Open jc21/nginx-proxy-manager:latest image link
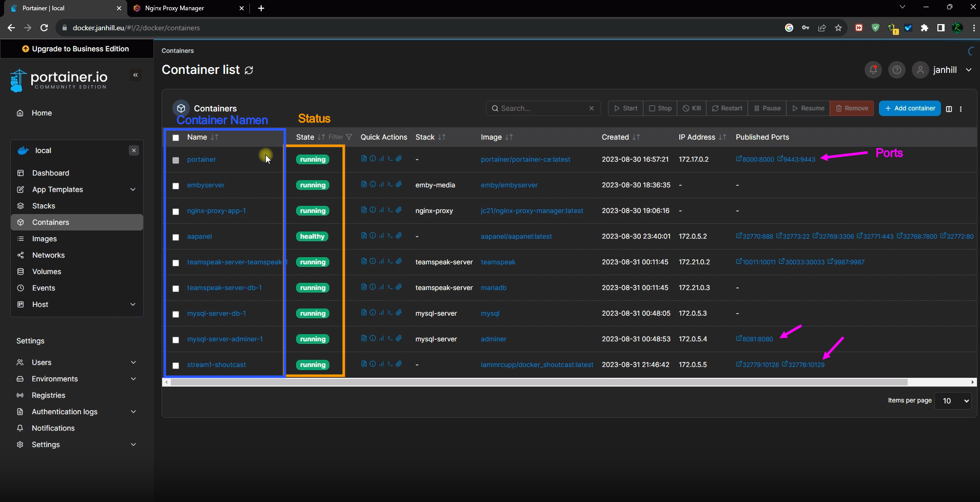Viewport: 980px width, 502px height. pos(532,210)
